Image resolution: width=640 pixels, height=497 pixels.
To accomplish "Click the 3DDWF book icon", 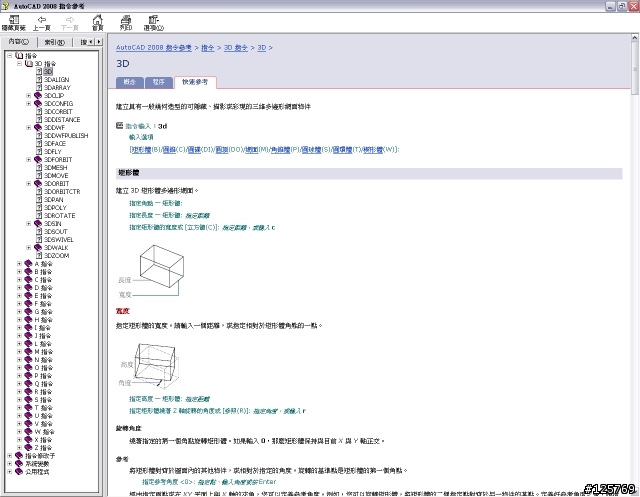I will pos(38,127).
